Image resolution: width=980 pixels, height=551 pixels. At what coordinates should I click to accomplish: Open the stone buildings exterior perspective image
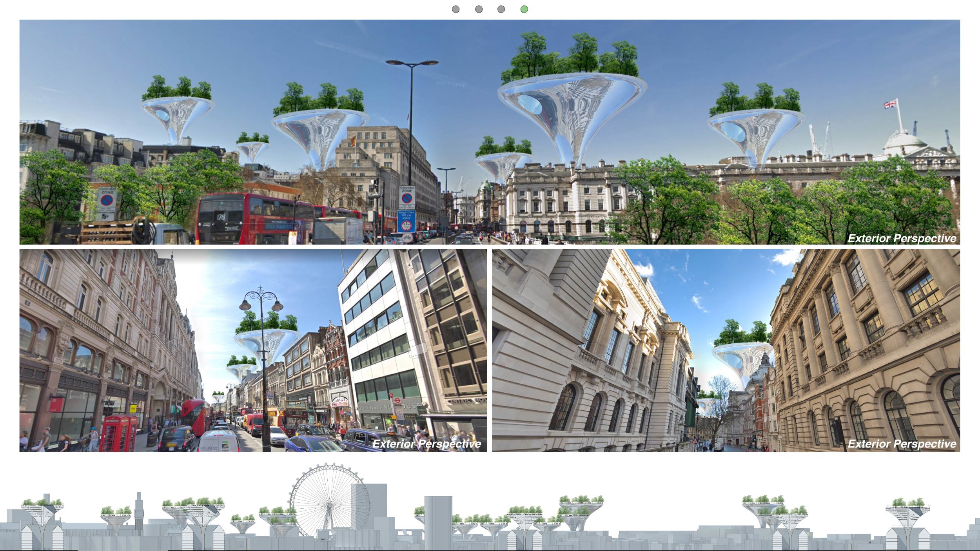click(x=726, y=350)
